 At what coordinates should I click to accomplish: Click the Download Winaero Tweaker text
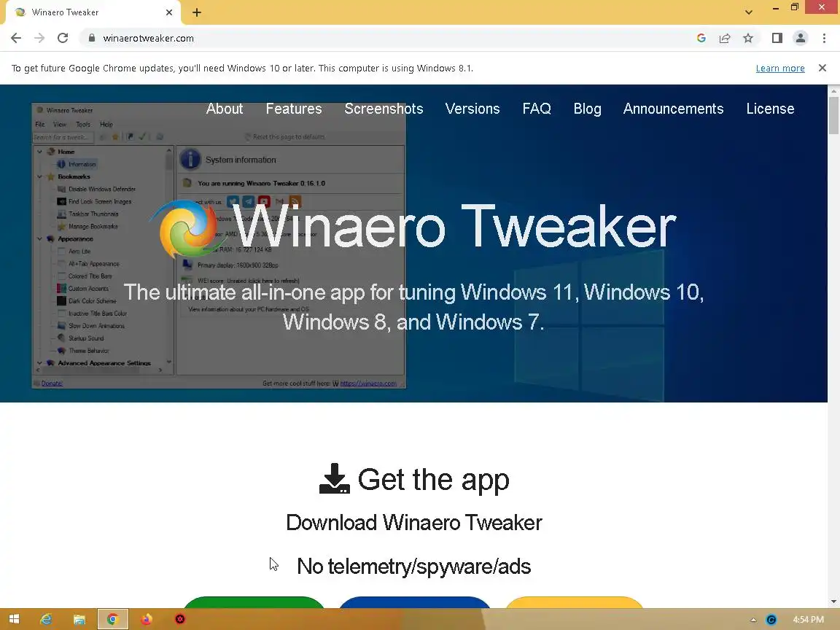click(414, 523)
